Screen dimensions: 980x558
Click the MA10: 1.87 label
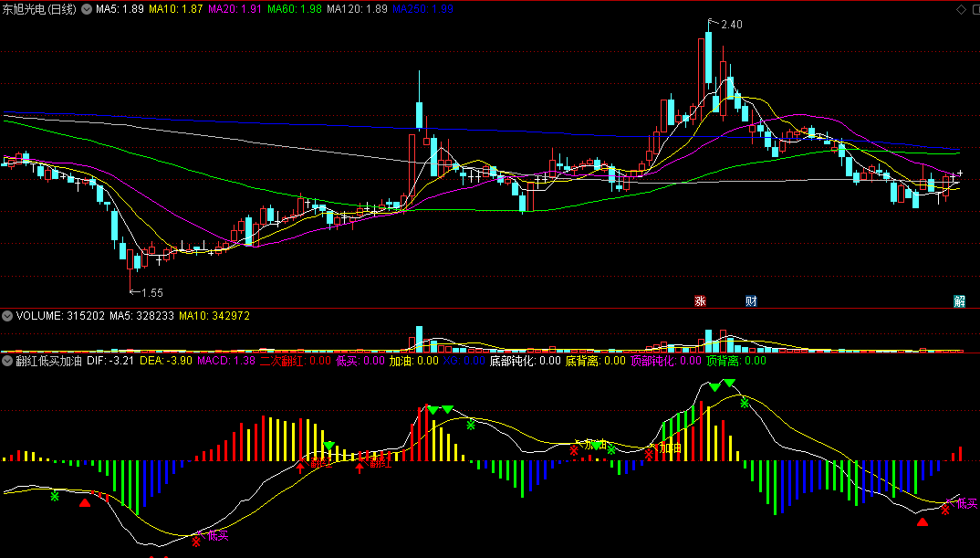click(x=175, y=9)
